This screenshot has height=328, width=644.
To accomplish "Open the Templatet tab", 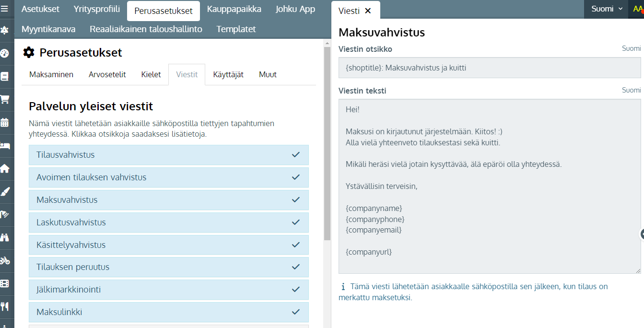I will 236,29.
